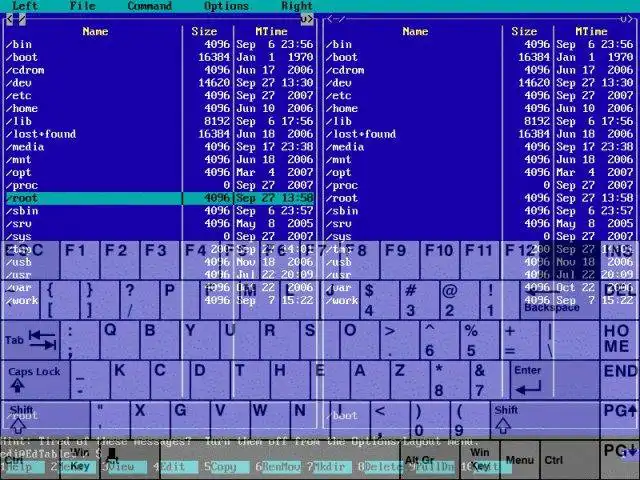Tap the K key on the on-screen keyboard

[x=130, y=380]
